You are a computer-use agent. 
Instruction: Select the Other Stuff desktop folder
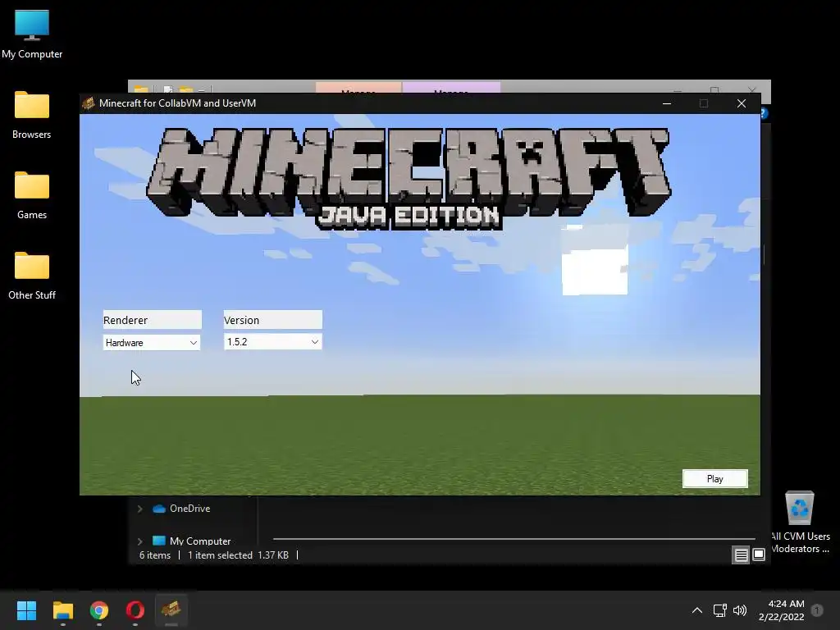(32, 276)
